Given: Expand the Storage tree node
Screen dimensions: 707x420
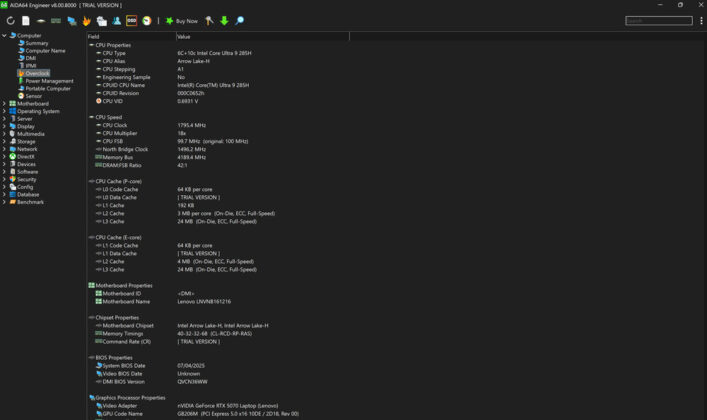Looking at the screenshot, I should coord(4,141).
